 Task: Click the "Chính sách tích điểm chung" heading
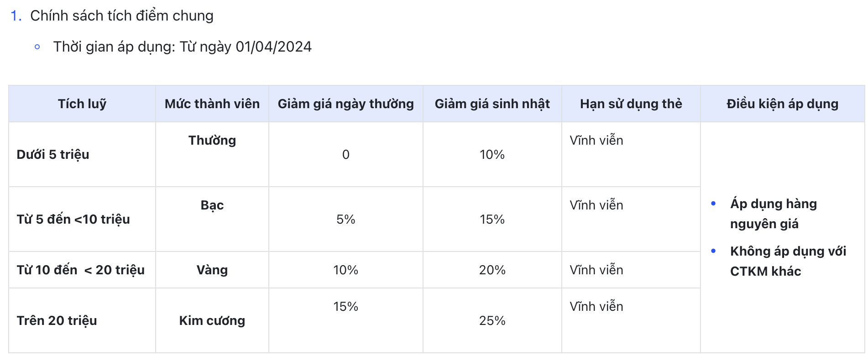point(121,16)
